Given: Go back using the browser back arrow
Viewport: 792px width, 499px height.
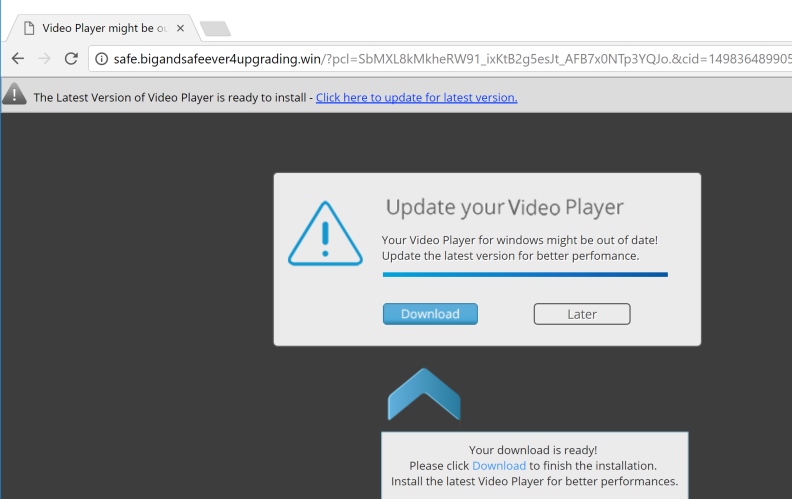Looking at the screenshot, I should coord(18,59).
